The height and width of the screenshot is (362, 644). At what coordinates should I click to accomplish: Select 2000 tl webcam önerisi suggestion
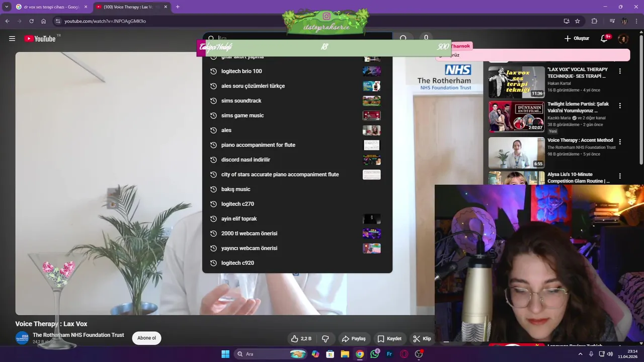(297, 233)
